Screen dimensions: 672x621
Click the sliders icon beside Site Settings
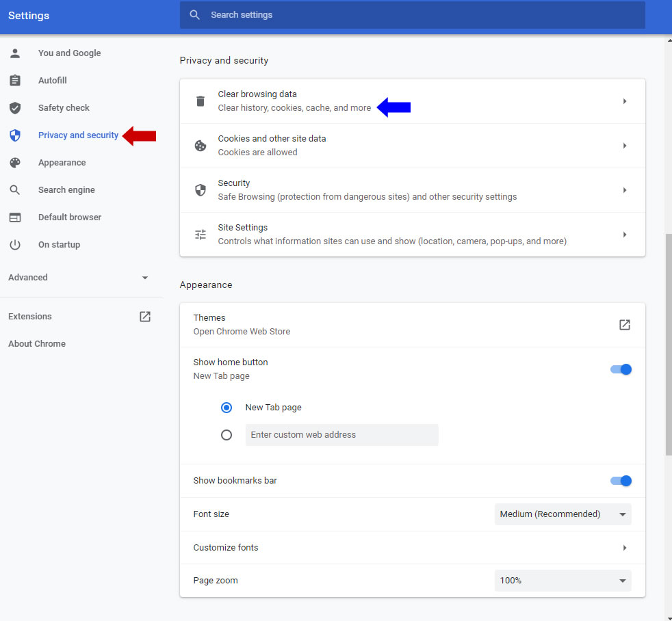[x=201, y=235]
